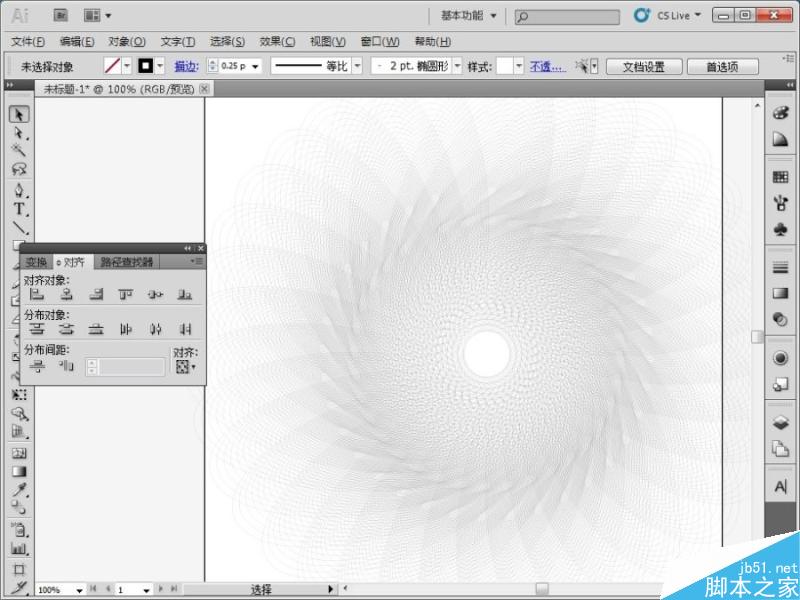Open the brush definition dropdown
Screen dimensions: 800x600
[x=458, y=66]
